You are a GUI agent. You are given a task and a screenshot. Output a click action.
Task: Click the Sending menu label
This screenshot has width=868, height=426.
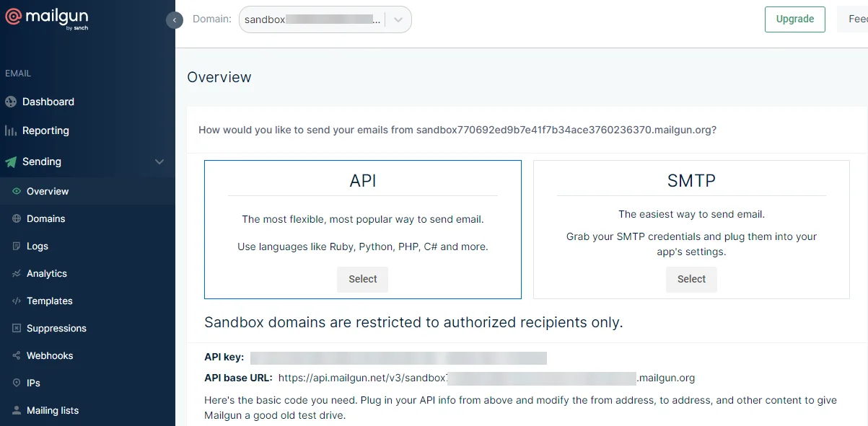point(42,161)
